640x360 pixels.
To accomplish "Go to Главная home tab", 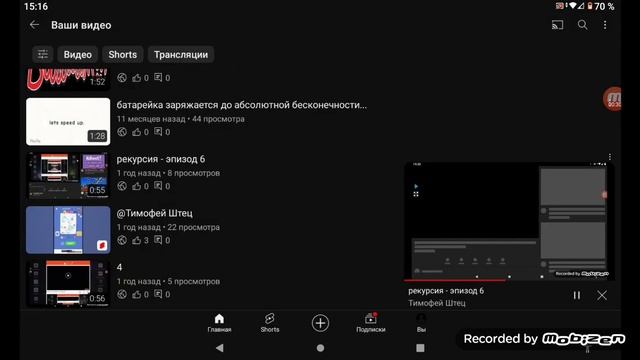I will click(219, 323).
